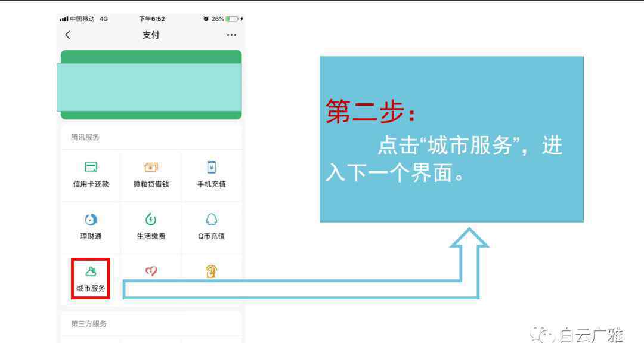Open 信用卡还款 credit card repayment

[x=91, y=175]
